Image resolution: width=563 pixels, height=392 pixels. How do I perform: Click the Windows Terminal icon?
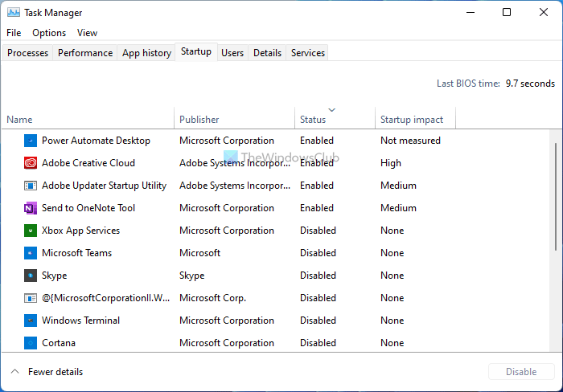click(x=31, y=321)
